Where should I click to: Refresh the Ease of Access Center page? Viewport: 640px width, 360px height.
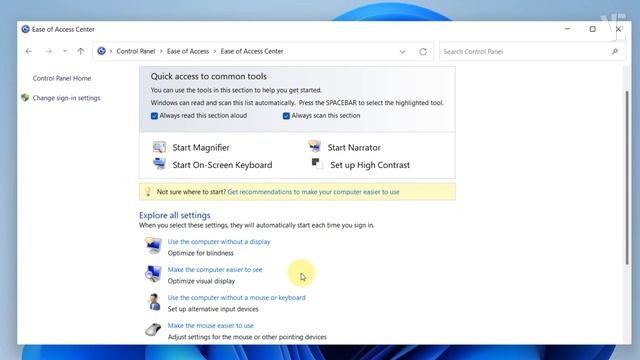(423, 52)
